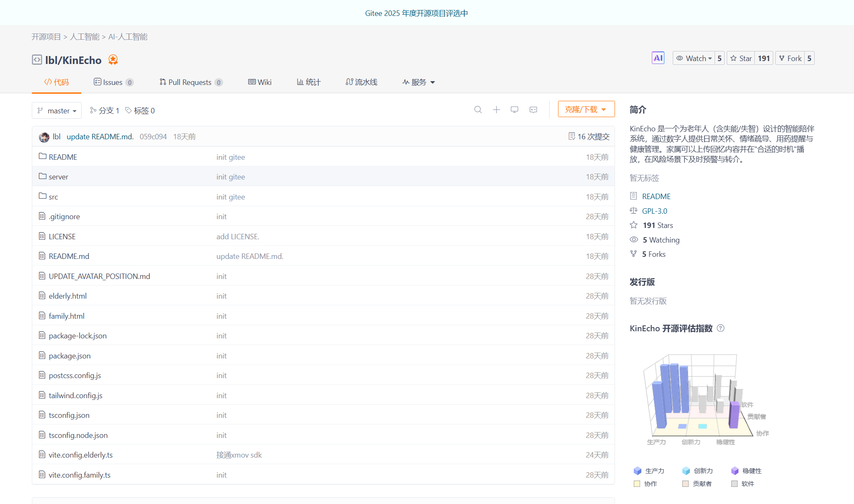Click the recommended project medal badge
The width and height of the screenshot is (854, 504).
click(x=113, y=60)
